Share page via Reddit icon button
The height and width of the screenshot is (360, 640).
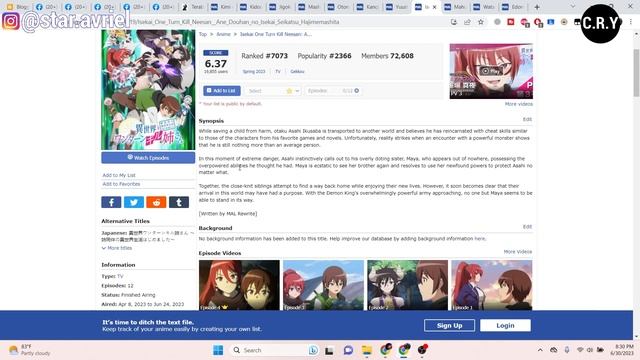point(156,202)
